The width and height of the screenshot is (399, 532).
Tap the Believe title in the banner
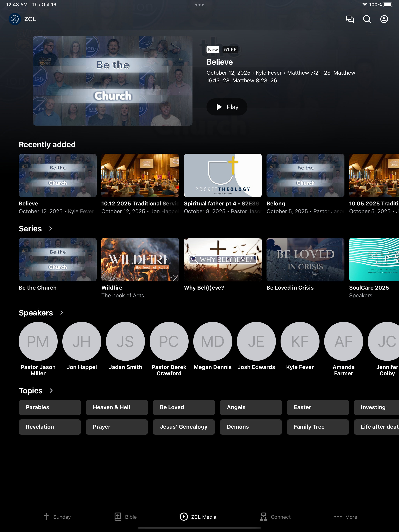(220, 62)
